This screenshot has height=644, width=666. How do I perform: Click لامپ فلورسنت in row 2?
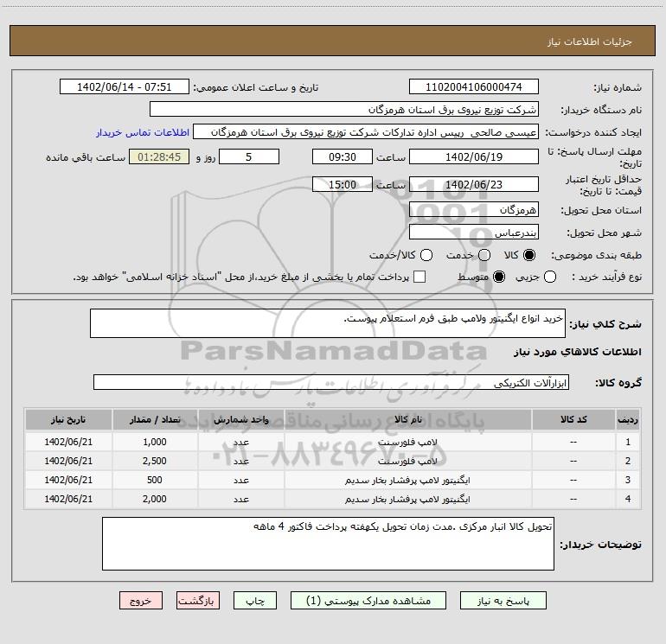407,461
